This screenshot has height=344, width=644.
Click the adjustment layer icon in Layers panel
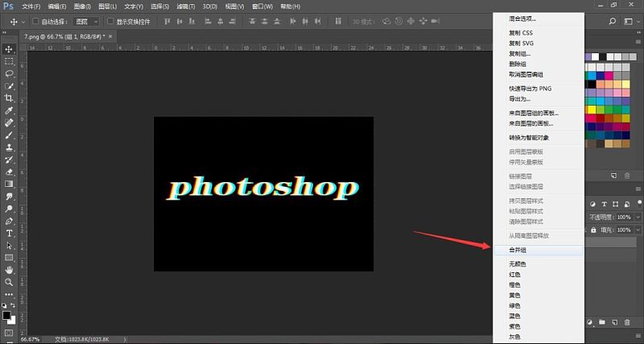point(591,322)
